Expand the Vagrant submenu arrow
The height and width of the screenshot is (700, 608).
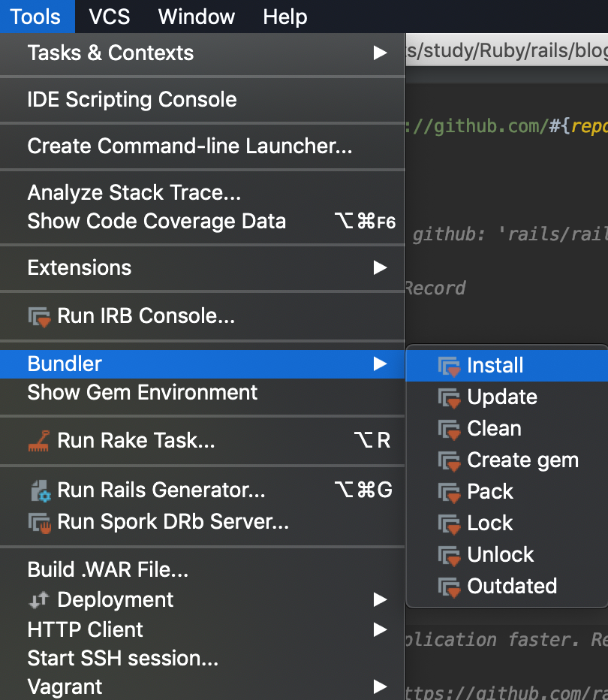coord(381,686)
